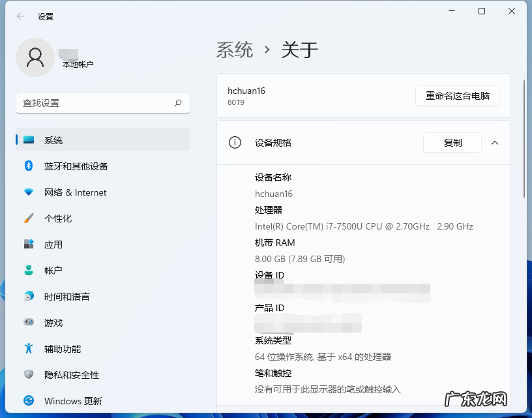
Task: Open 蓝牙和其他设备 Bluetooth icon
Action: tap(29, 166)
